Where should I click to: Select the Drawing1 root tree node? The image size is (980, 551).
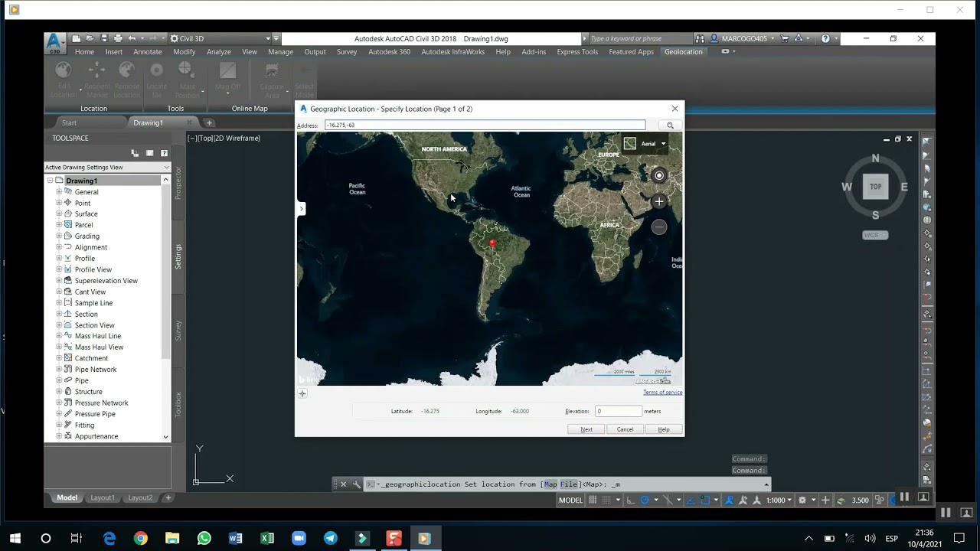click(81, 181)
